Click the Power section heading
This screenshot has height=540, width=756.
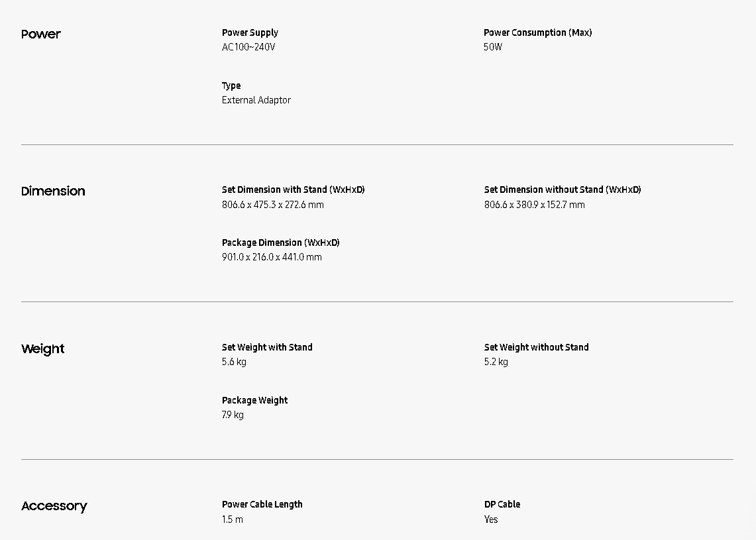(40, 34)
